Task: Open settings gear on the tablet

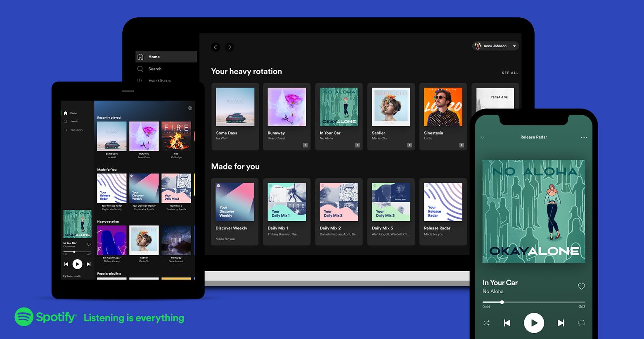Action: point(190,108)
